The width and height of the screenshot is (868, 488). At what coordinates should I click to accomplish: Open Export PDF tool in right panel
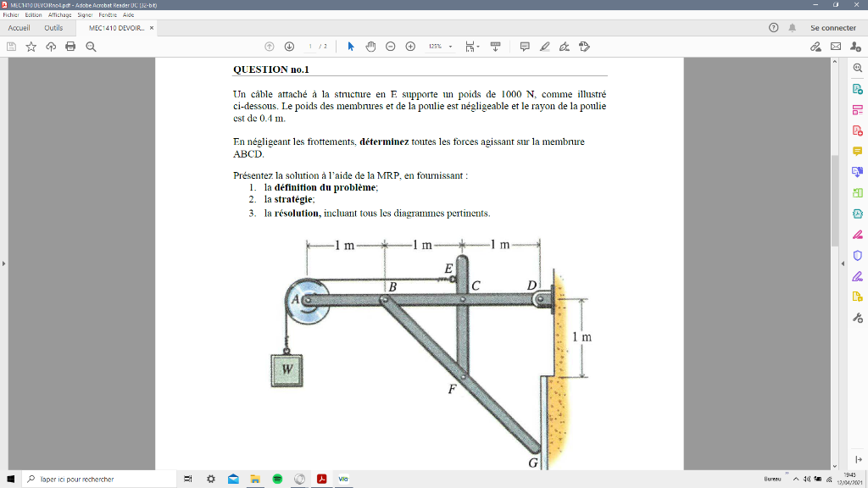(x=858, y=89)
